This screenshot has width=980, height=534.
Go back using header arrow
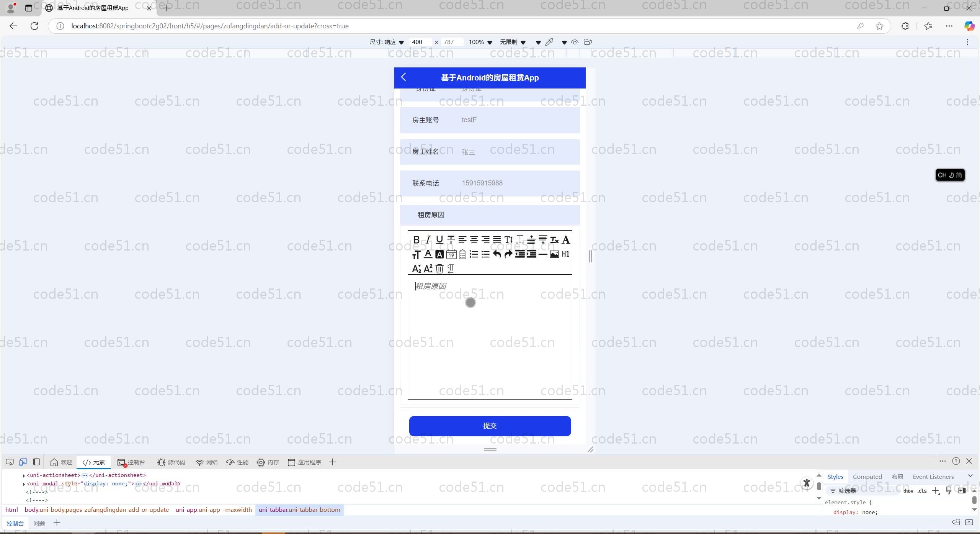(403, 77)
